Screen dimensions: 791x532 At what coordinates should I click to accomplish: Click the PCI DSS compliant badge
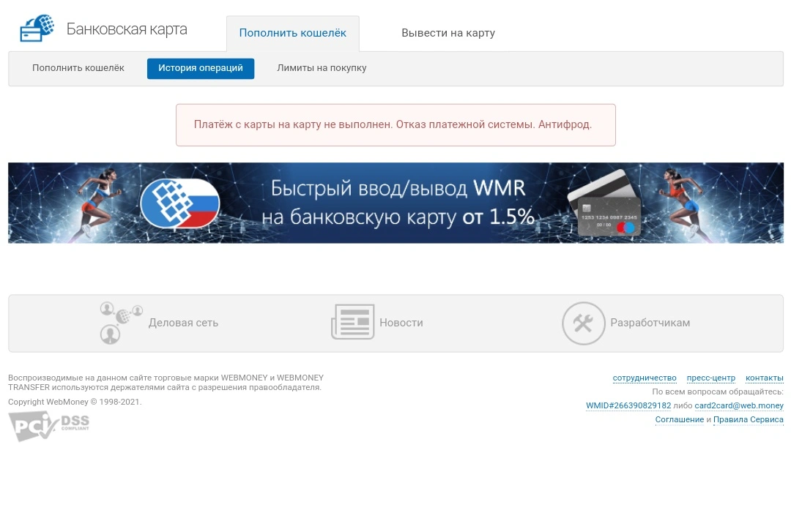(x=49, y=426)
